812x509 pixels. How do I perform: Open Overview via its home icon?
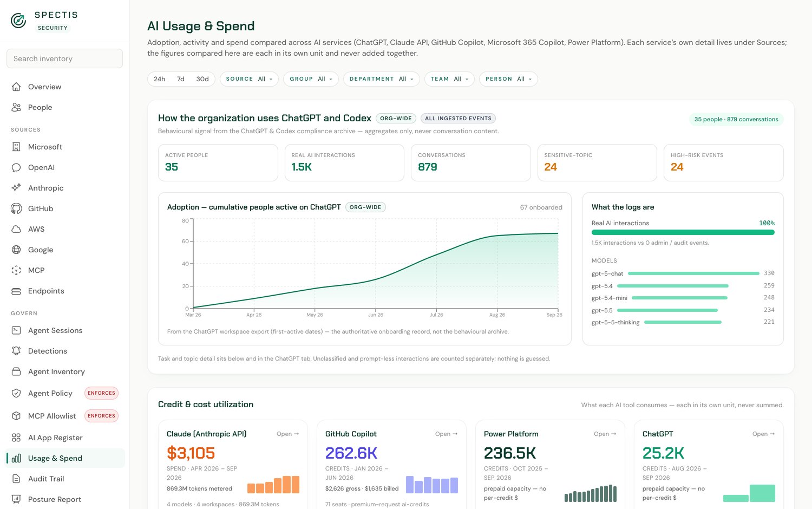coord(16,87)
